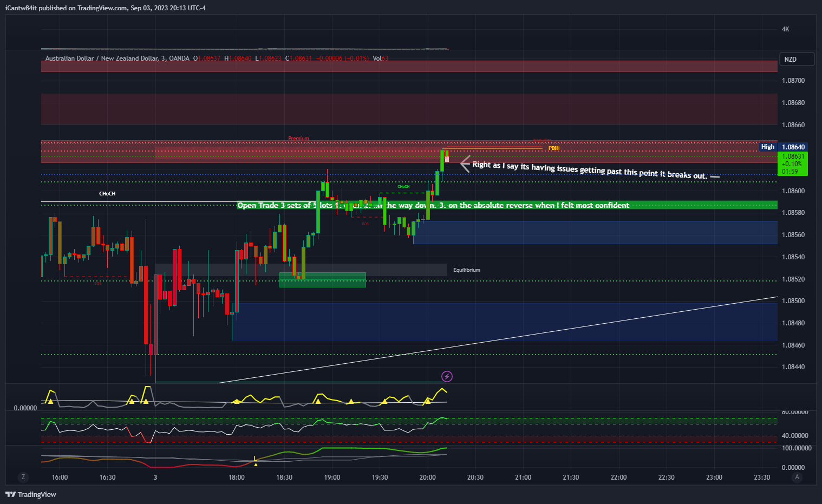Screen dimensions: 822x504
Task: Click the 19:00 time axis label
Action: pyautogui.click(x=332, y=477)
